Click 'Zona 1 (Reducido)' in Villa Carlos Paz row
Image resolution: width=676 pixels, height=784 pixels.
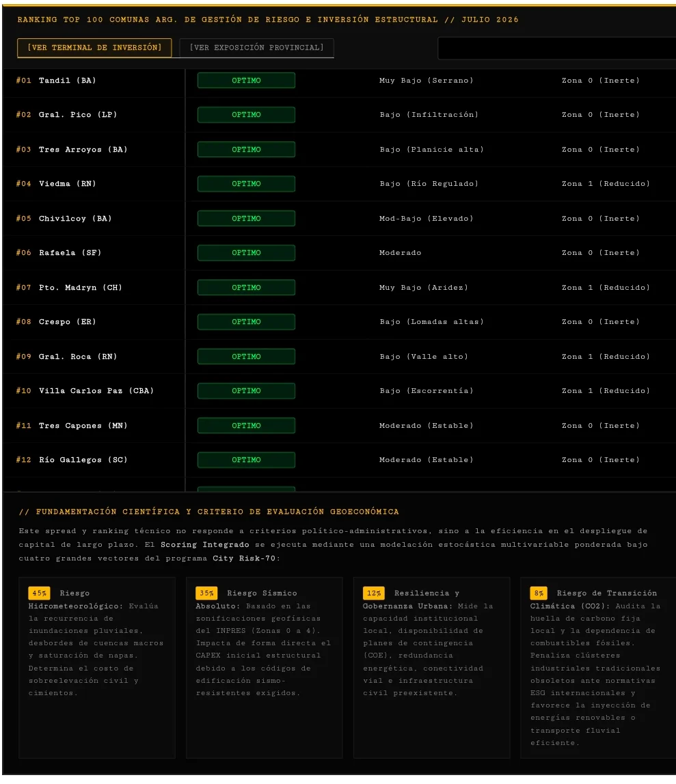(606, 390)
